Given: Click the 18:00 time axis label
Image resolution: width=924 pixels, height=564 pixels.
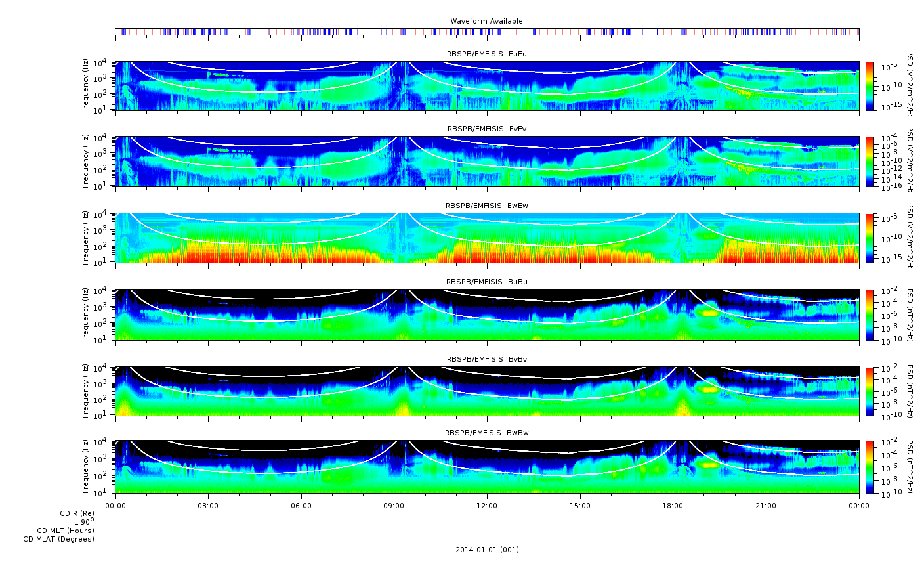Looking at the screenshot, I should click(673, 506).
